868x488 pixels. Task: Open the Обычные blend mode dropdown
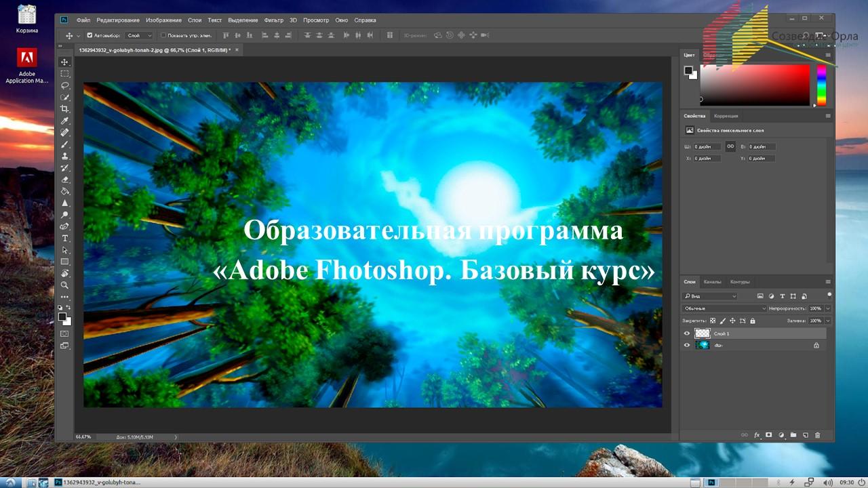(725, 308)
